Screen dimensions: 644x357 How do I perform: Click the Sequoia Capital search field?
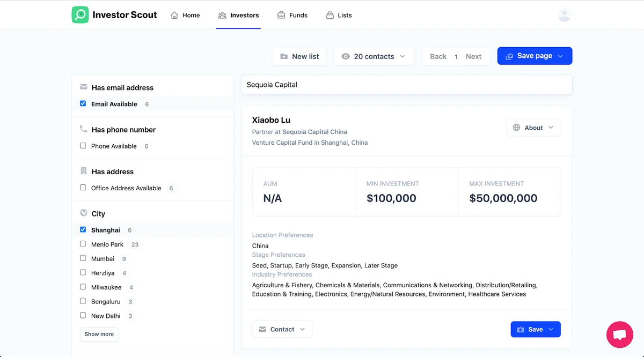[406, 85]
